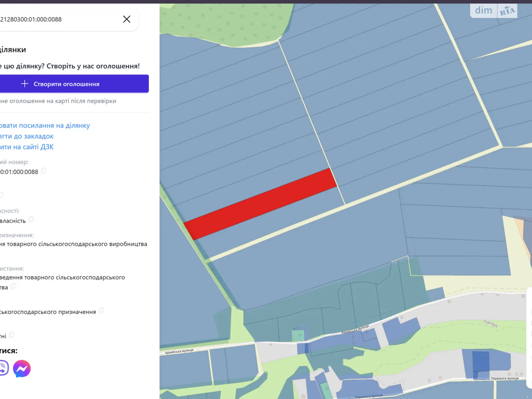532x399 pixels.
Task: Click the plus icon on create-listing button
Action: click(25, 84)
